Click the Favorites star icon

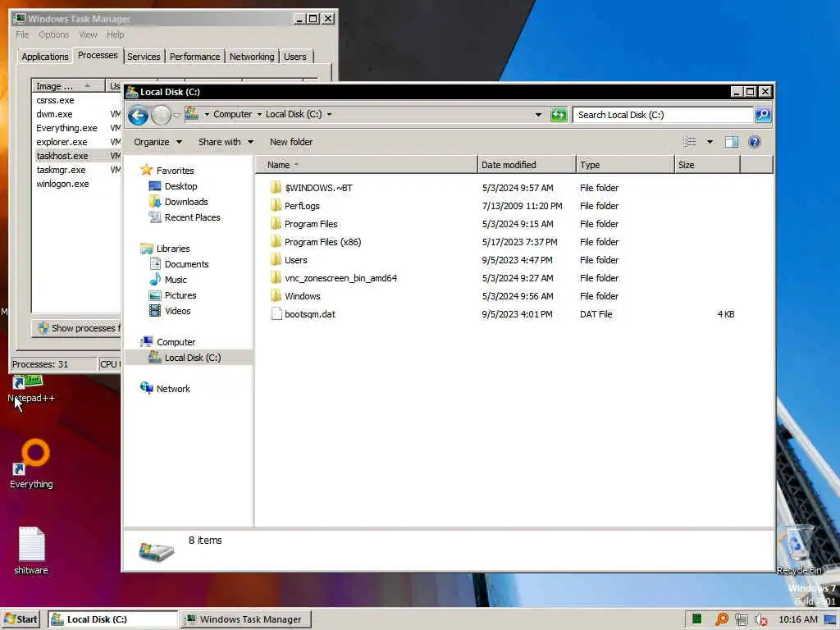tap(146, 171)
